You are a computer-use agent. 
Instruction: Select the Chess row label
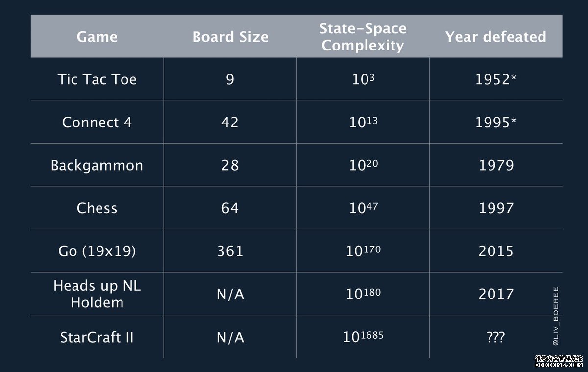(97, 208)
